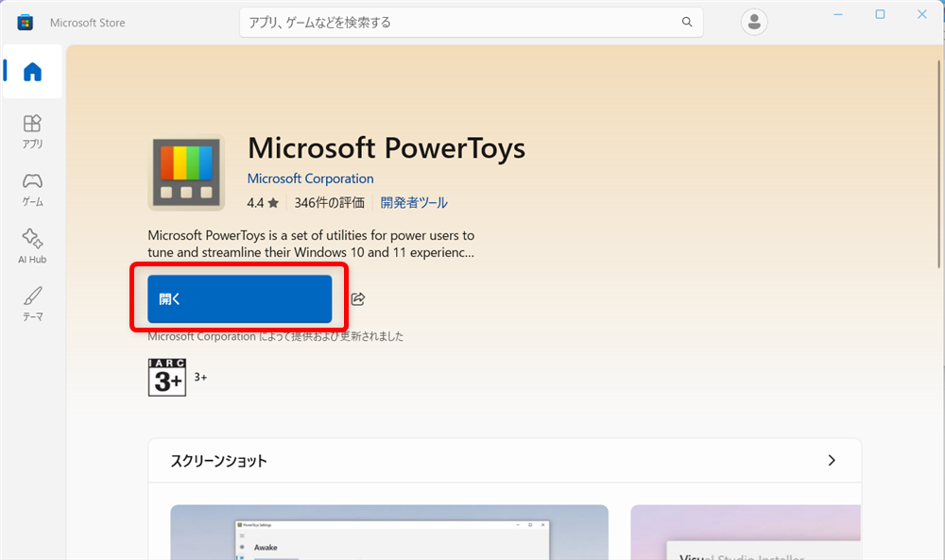Click the Microsoft Store logo
Viewport: 945px width, 560px height.
[24, 22]
